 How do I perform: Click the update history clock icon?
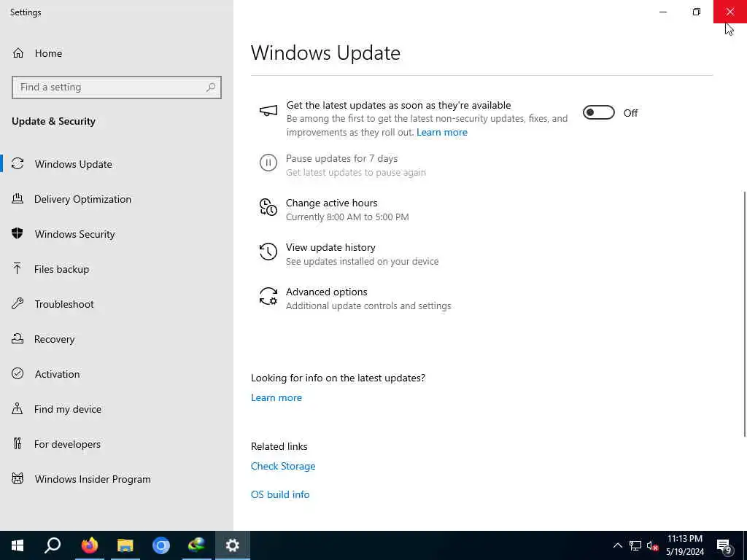(x=268, y=252)
